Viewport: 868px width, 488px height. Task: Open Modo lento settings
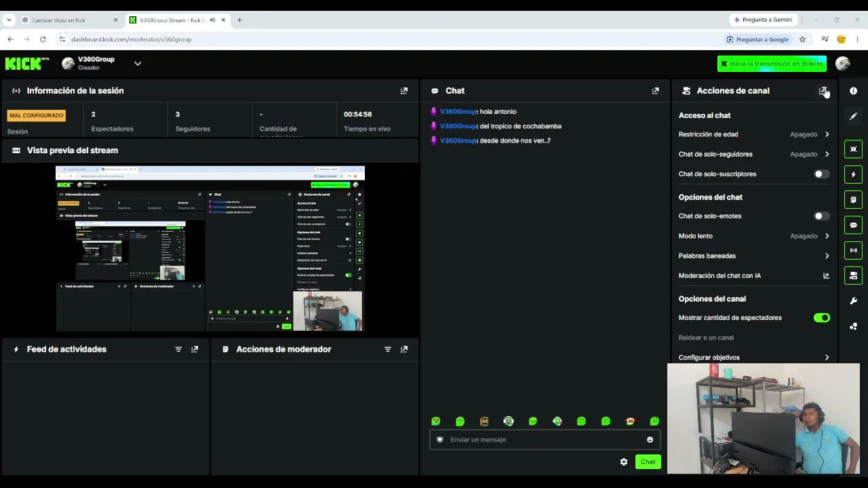754,236
